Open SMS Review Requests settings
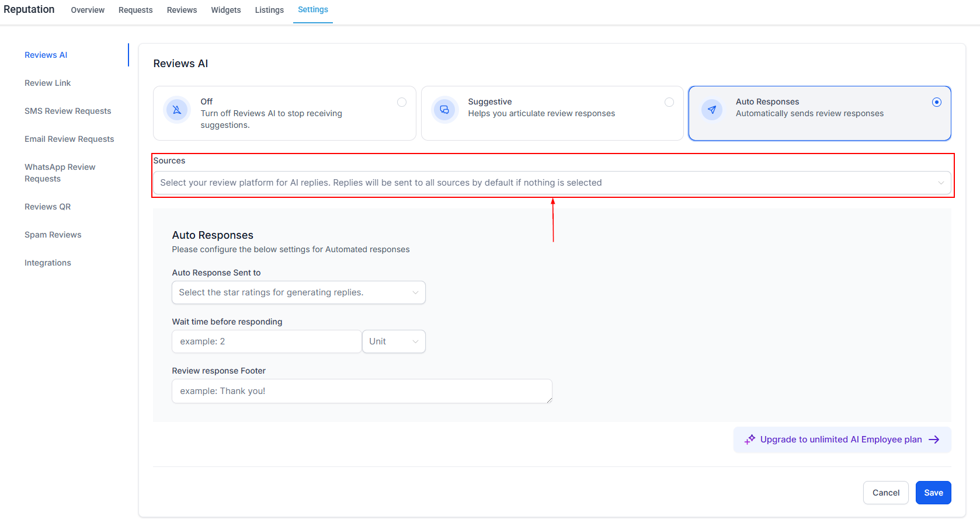Image resolution: width=980 pixels, height=523 pixels. tap(68, 111)
